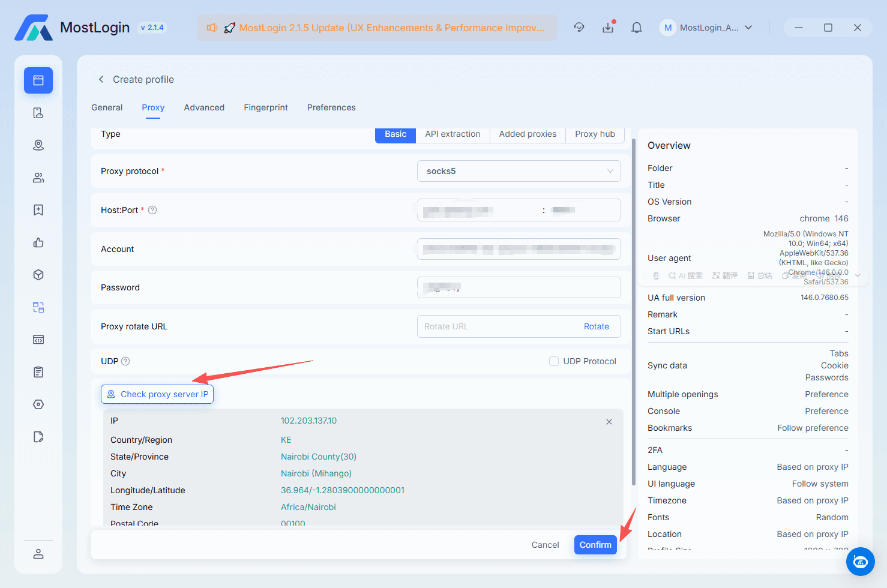The image size is (887, 588).
Task: Open the user account icon at sidebar bottom
Action: pos(38,554)
